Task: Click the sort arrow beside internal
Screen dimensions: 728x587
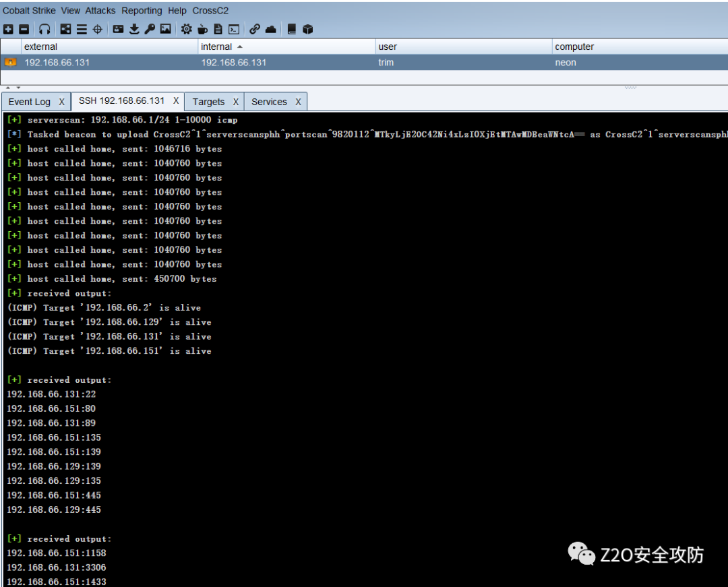Action: point(239,47)
